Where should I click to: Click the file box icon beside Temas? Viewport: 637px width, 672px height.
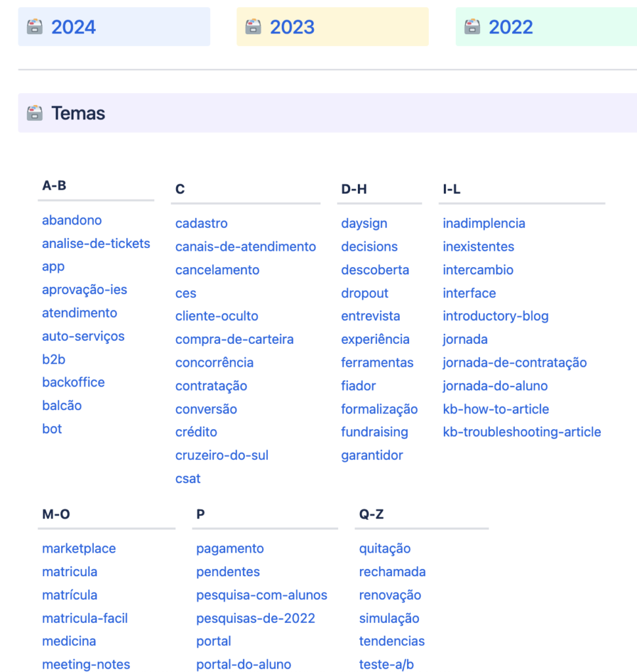[x=34, y=113]
